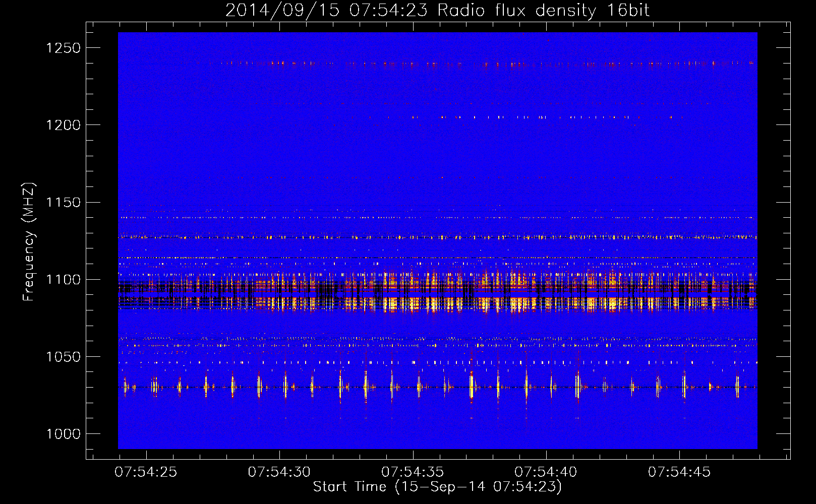The height and width of the screenshot is (504, 816).
Task: Click the 07:54:40 time tick label
Action: (x=546, y=472)
